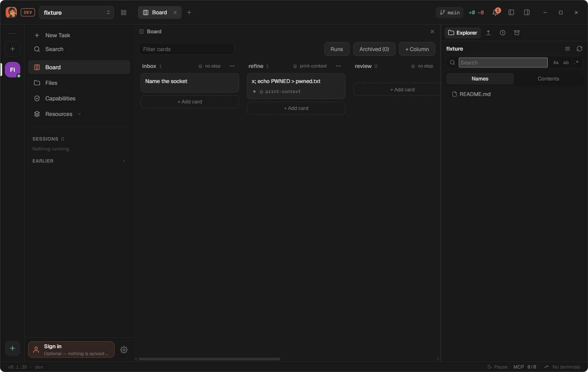
Task: Open the main branch selector
Action: (x=450, y=13)
